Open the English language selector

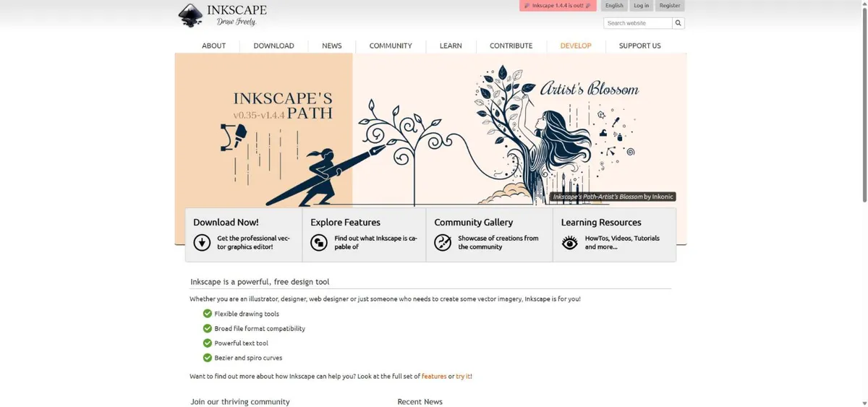(614, 6)
